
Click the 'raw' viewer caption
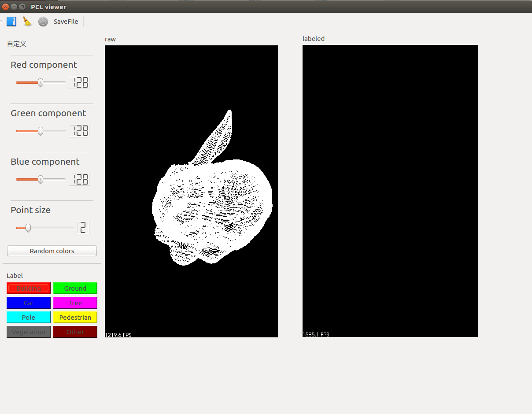[x=110, y=39]
